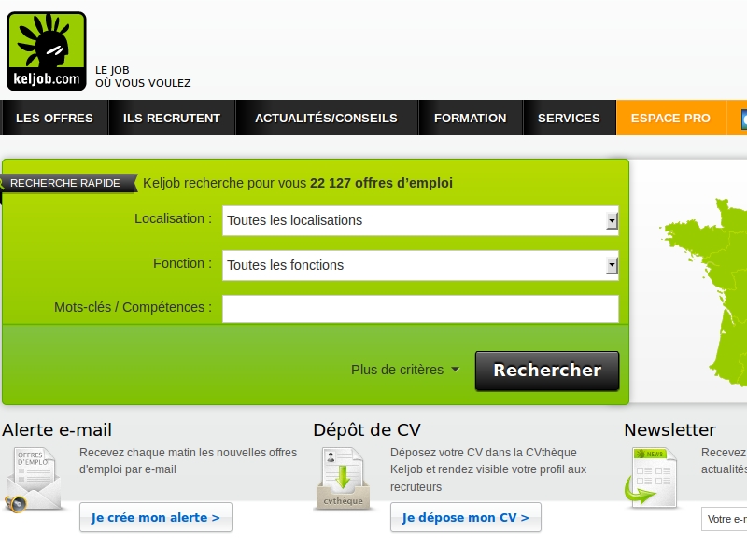Click the Newsletter newspaper icon
This screenshot has width=747, height=560.
point(652,478)
